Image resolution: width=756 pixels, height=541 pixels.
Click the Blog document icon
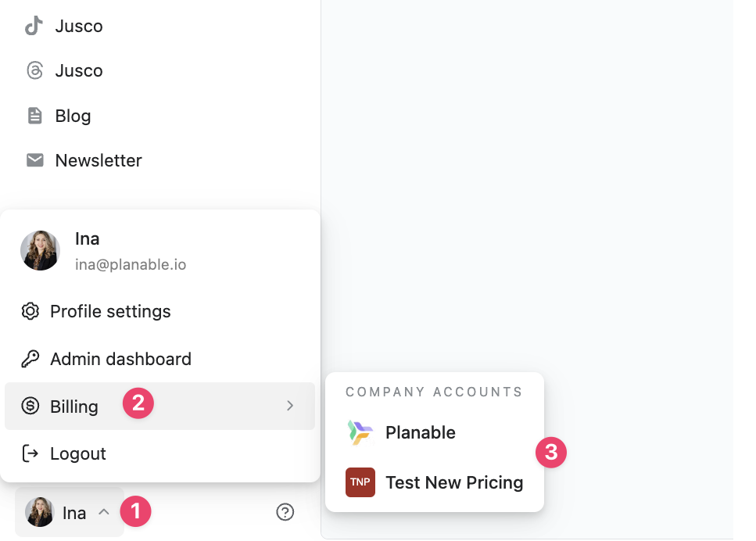pos(34,116)
